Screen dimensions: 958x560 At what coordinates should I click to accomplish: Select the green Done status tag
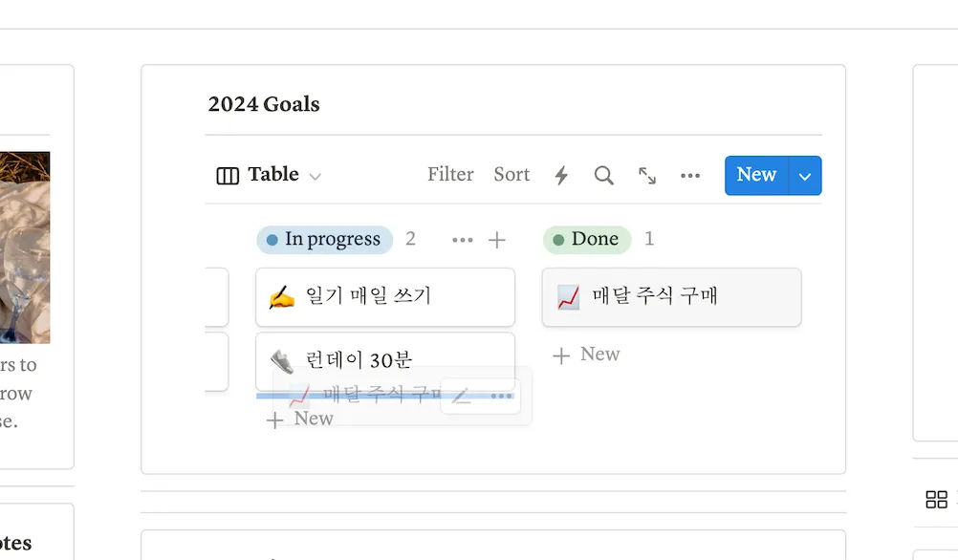[586, 240]
